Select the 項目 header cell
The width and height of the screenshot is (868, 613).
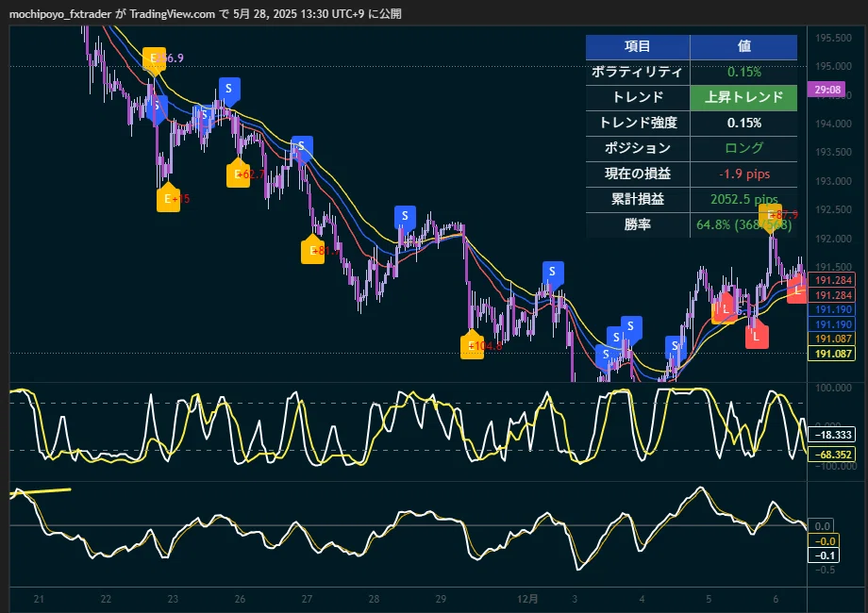[x=638, y=46]
